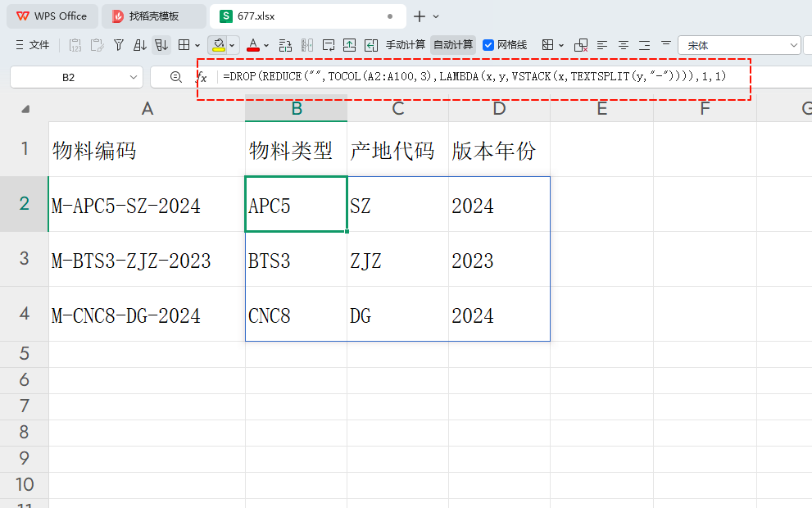
Task: Click cell 物料编码
Action: pos(147,149)
